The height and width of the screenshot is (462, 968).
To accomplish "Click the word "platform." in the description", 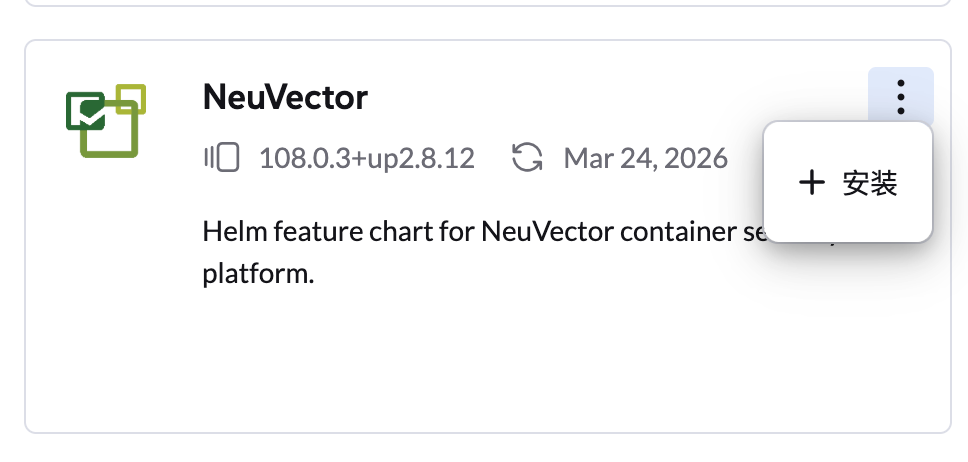I will 258,274.
